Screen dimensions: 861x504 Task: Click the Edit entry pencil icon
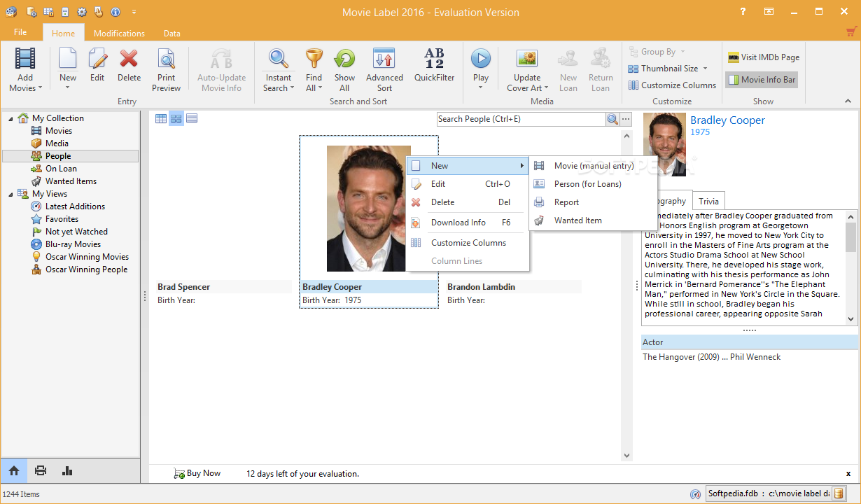click(97, 59)
